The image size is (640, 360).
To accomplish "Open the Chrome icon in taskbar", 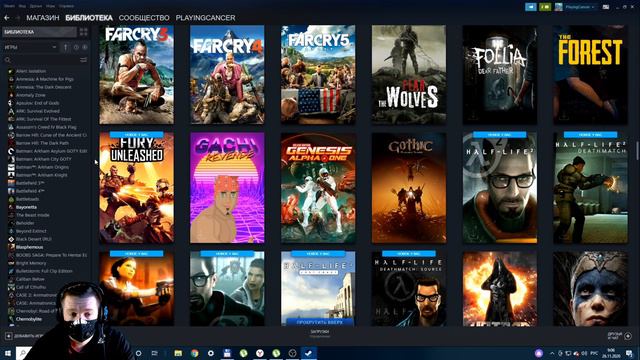I will click(x=195, y=353).
